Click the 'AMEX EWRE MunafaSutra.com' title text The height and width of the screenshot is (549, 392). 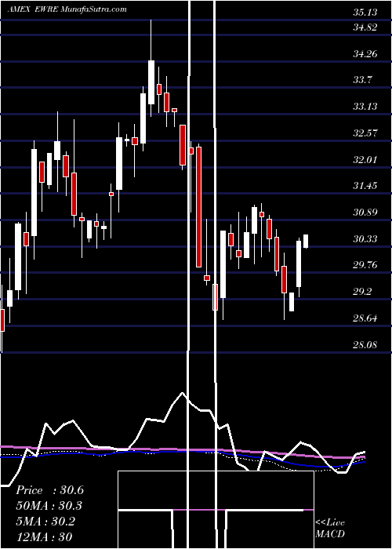click(x=67, y=9)
